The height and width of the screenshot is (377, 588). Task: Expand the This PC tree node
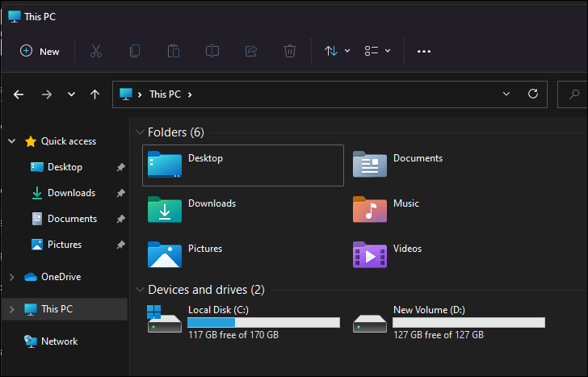pos(11,309)
